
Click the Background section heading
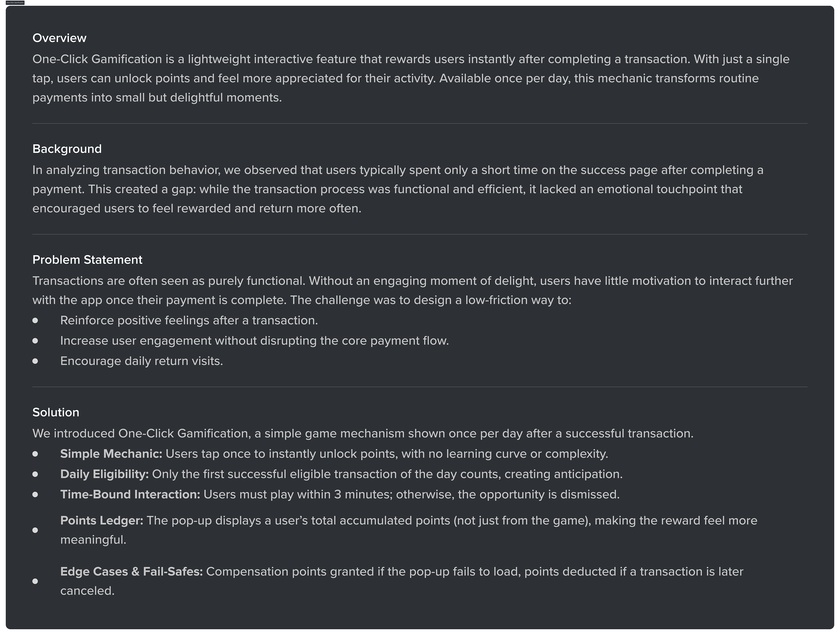tap(67, 149)
